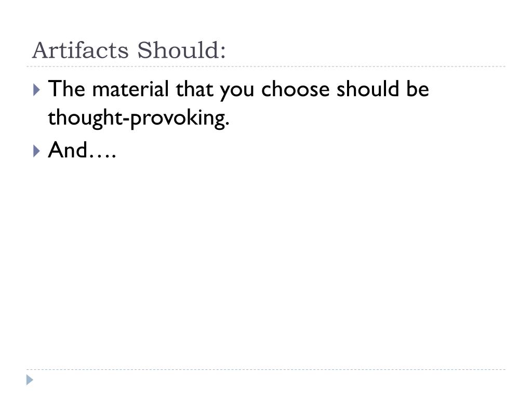Viewport: 532px width, 399px height.
Task: Click the word 'choose' in first bullet
Action: (295, 89)
